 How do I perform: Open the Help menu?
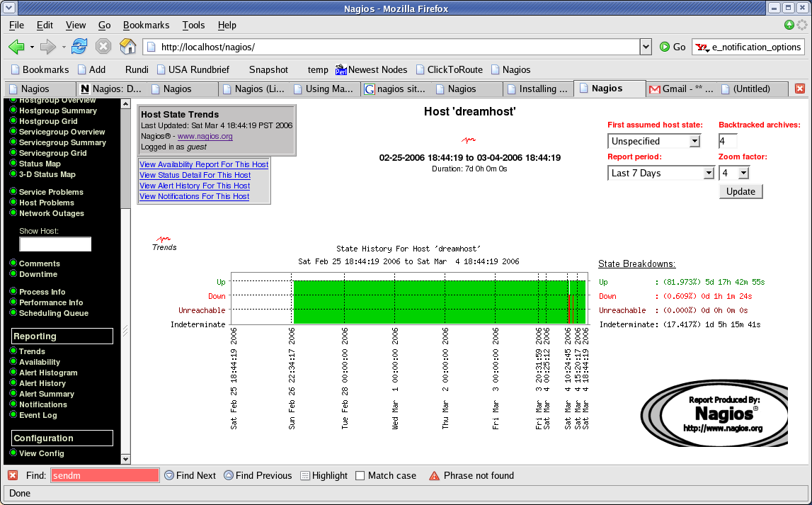[x=227, y=25]
